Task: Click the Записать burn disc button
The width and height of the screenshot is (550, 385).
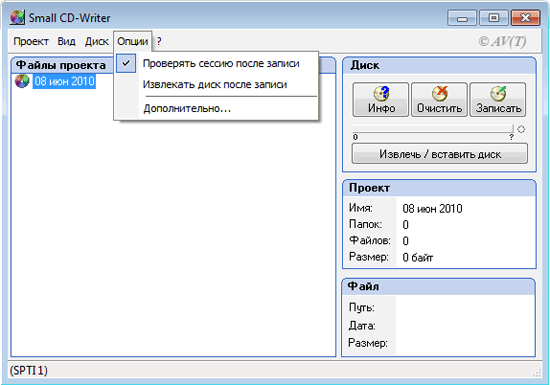Action: (498, 100)
